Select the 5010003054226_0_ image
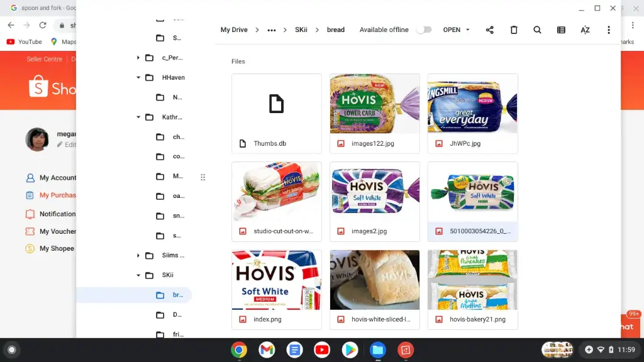 pyautogui.click(x=473, y=202)
